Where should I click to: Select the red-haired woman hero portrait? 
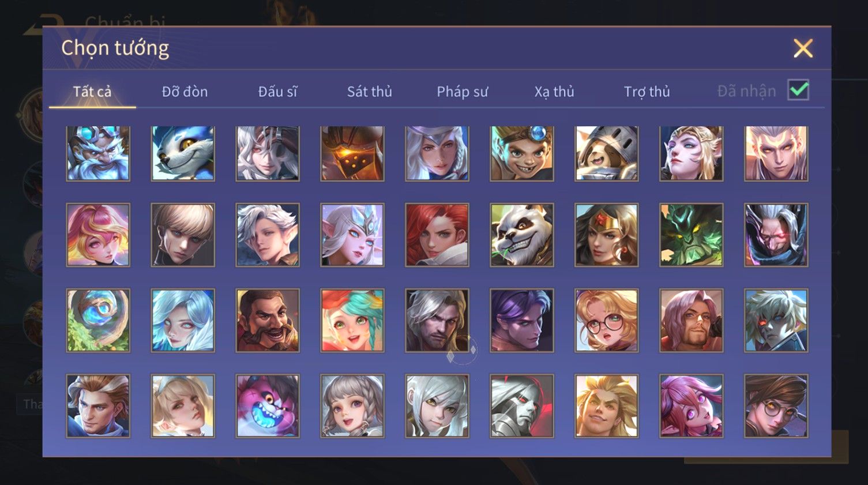click(437, 235)
